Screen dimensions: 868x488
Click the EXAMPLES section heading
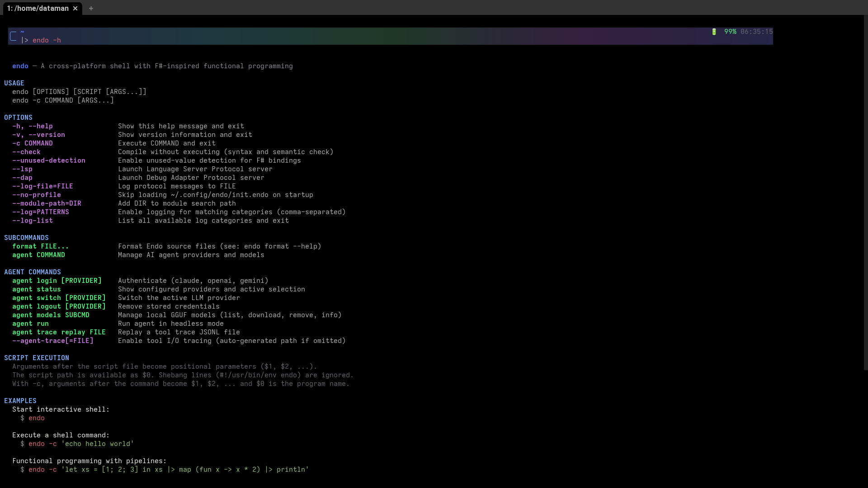click(20, 401)
